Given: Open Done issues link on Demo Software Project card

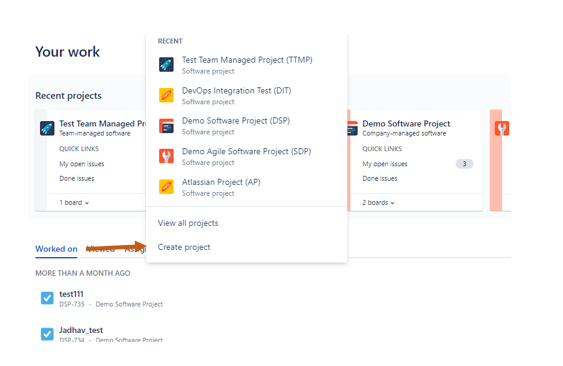Looking at the screenshot, I should coord(380,179).
